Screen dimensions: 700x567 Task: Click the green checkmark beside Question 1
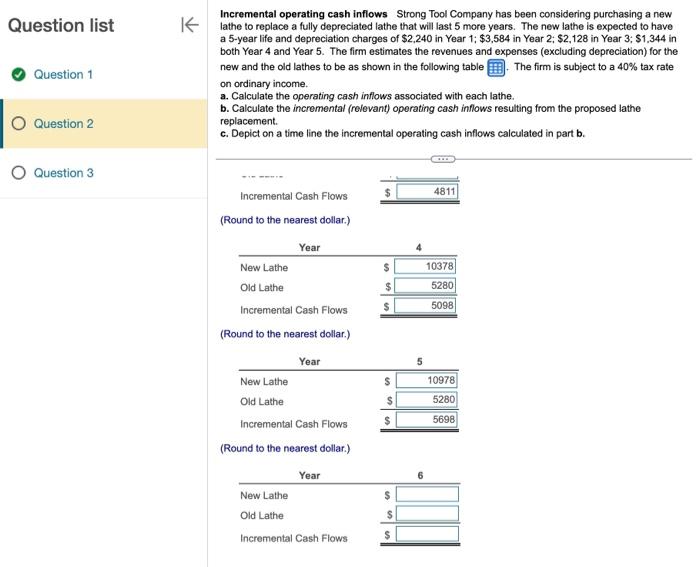coord(18,74)
